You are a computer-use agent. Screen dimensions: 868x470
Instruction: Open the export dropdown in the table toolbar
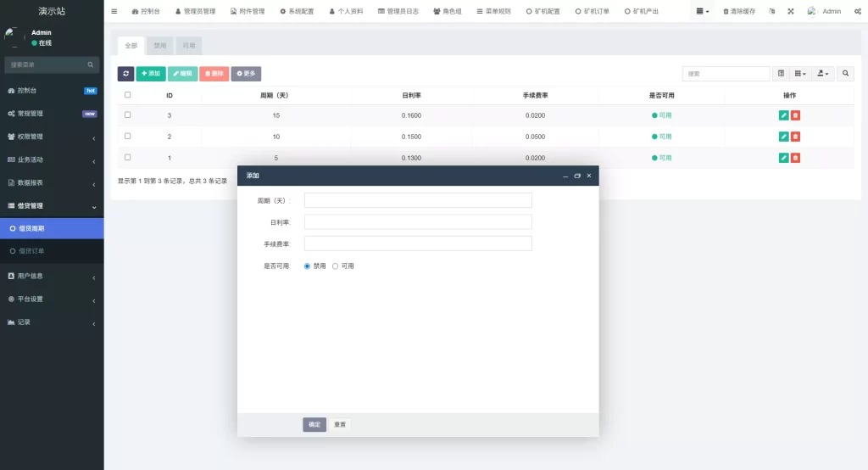[x=823, y=73]
